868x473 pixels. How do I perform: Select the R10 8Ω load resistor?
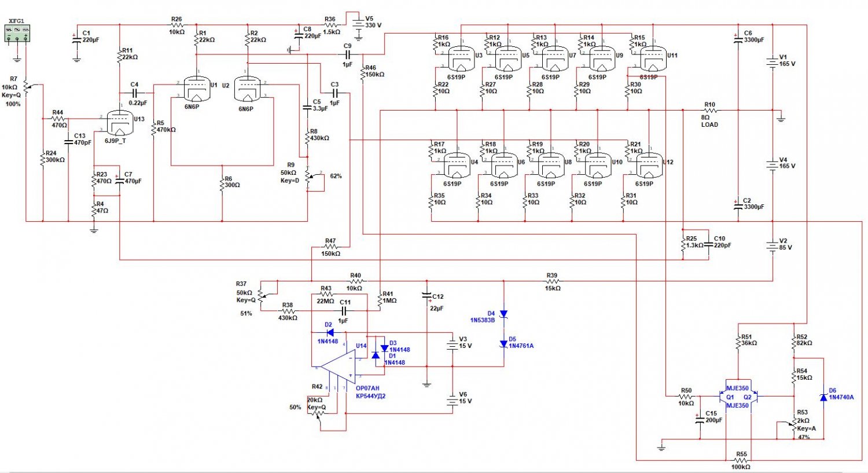[x=710, y=110]
